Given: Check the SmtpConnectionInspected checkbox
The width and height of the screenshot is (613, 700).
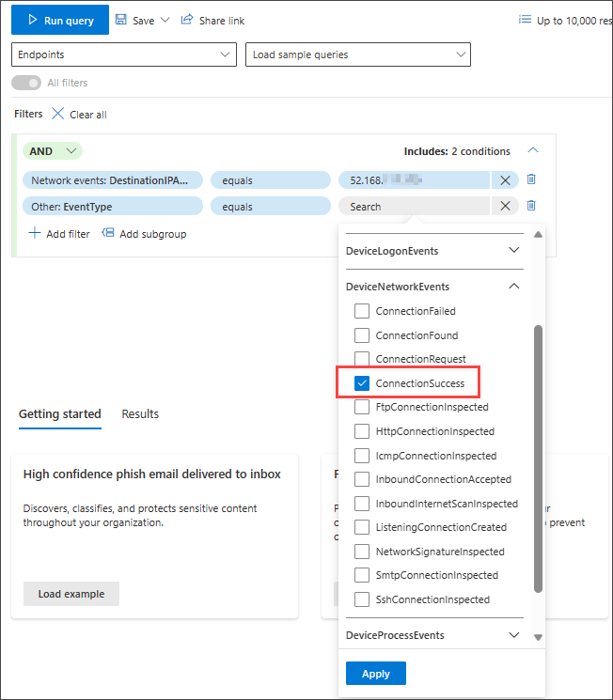Looking at the screenshot, I should 361,575.
